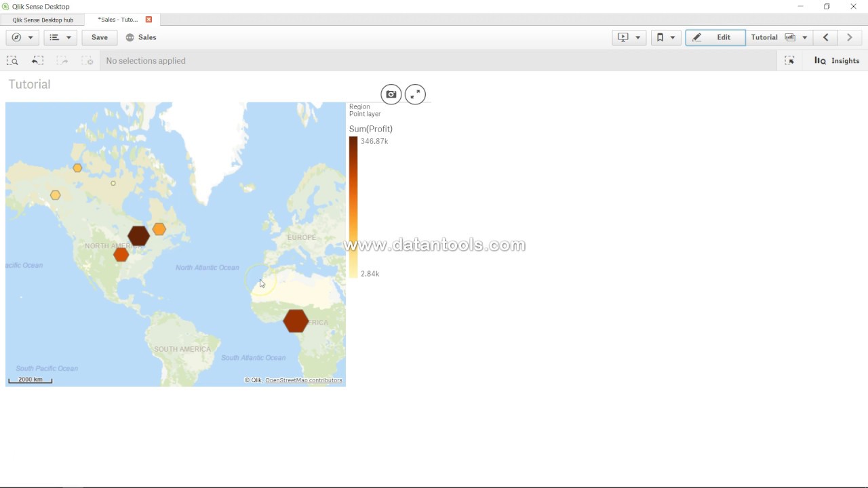The image size is (868, 488).
Task: Select the Sales - Tutorial tab
Action: click(x=117, y=20)
